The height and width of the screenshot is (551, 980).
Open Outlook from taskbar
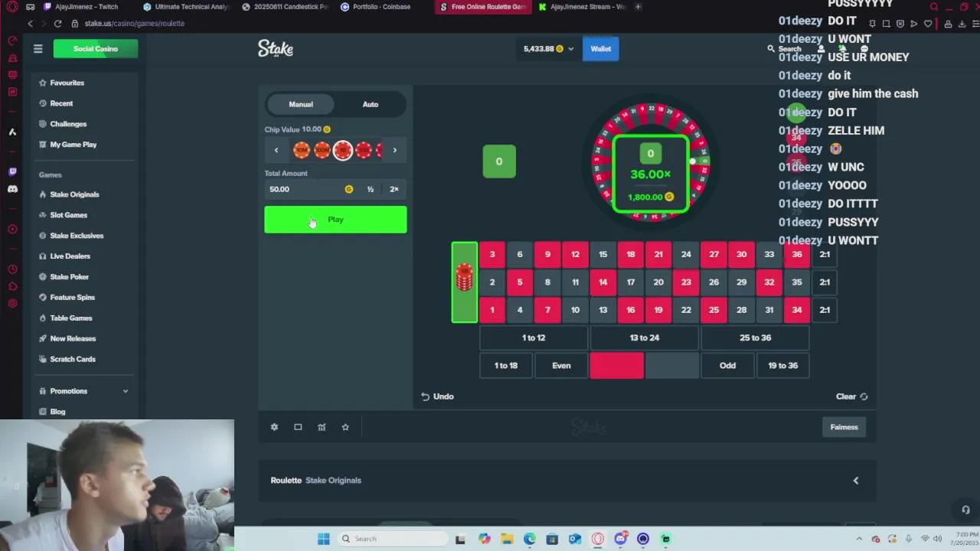[575, 539]
